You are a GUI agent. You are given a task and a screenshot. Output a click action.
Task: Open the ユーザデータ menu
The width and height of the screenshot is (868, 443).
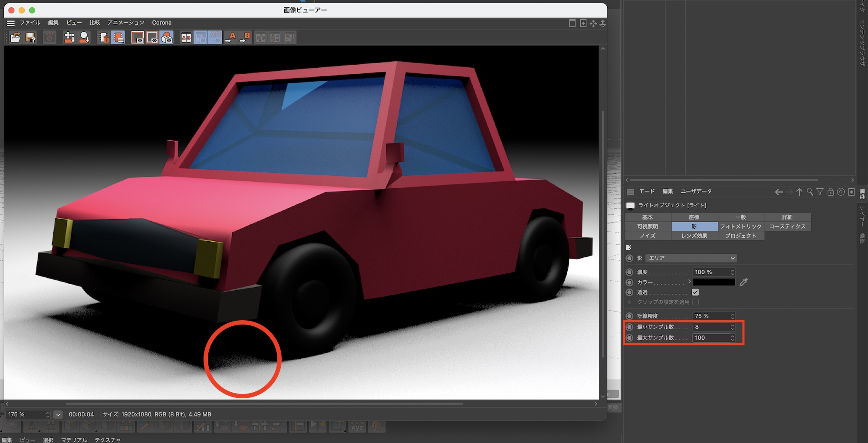point(696,191)
